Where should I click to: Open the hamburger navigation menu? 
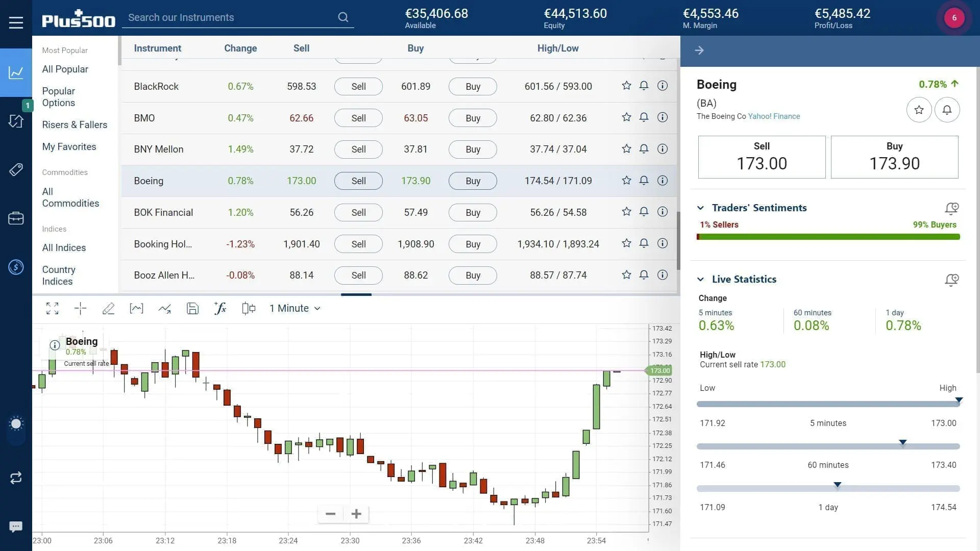(x=16, y=22)
